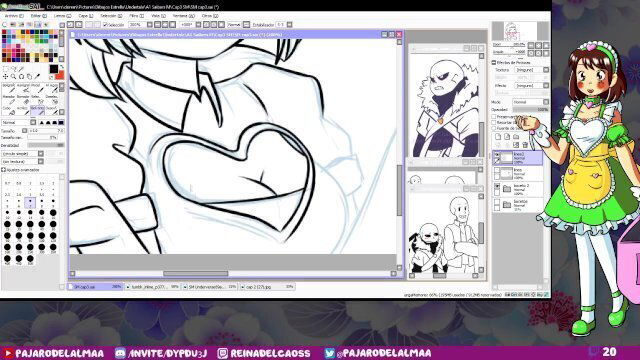
Task: Delete the selected layer with trash icon
Action: (525, 145)
